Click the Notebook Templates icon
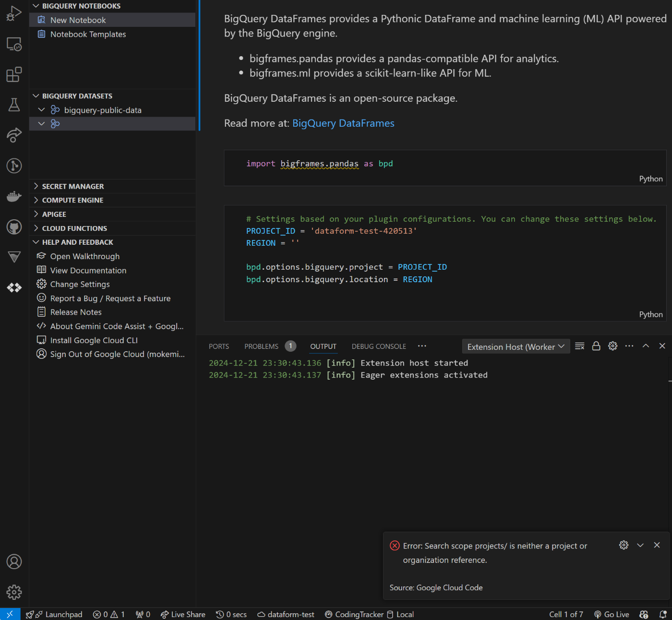The width and height of the screenshot is (672, 620). pos(42,34)
